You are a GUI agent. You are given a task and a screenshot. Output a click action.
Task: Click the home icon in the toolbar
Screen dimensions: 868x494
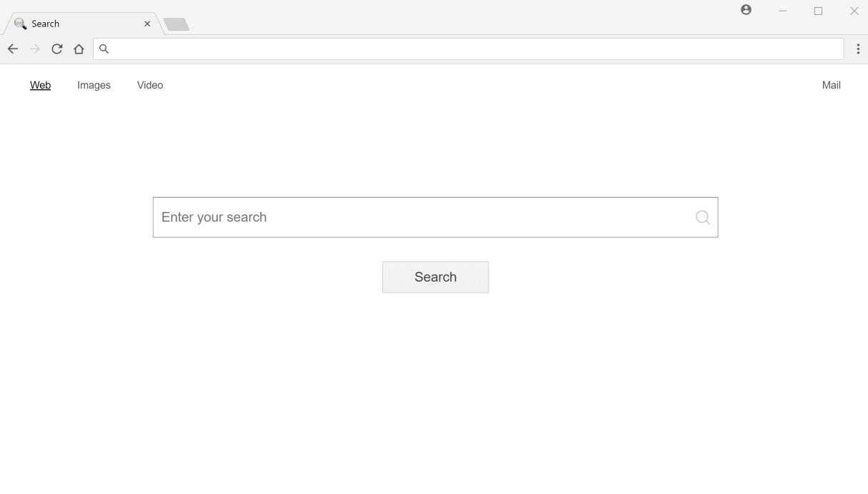pos(79,49)
